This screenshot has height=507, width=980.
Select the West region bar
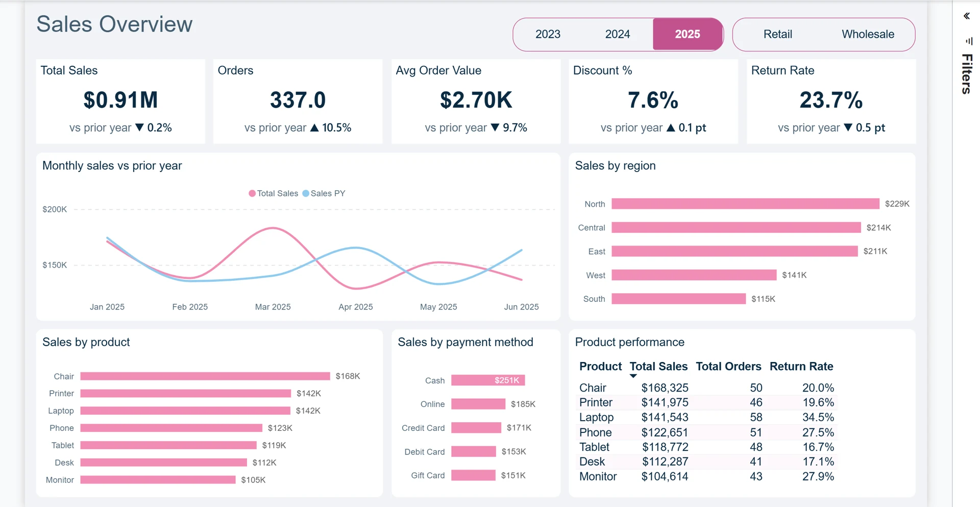point(694,275)
